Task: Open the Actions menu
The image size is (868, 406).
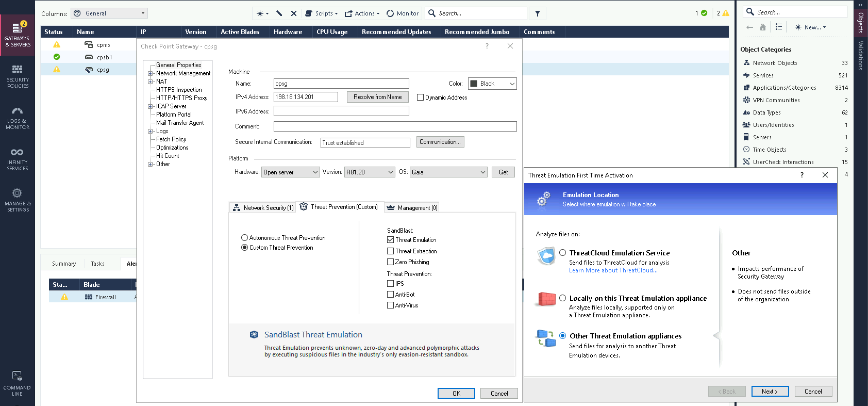Action: [362, 13]
